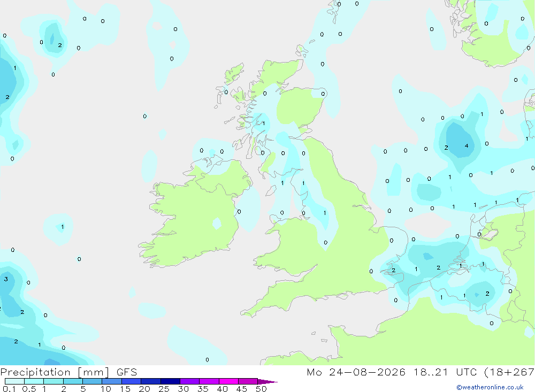Click the legend label '30'
The image size is (535, 392).
point(183,389)
